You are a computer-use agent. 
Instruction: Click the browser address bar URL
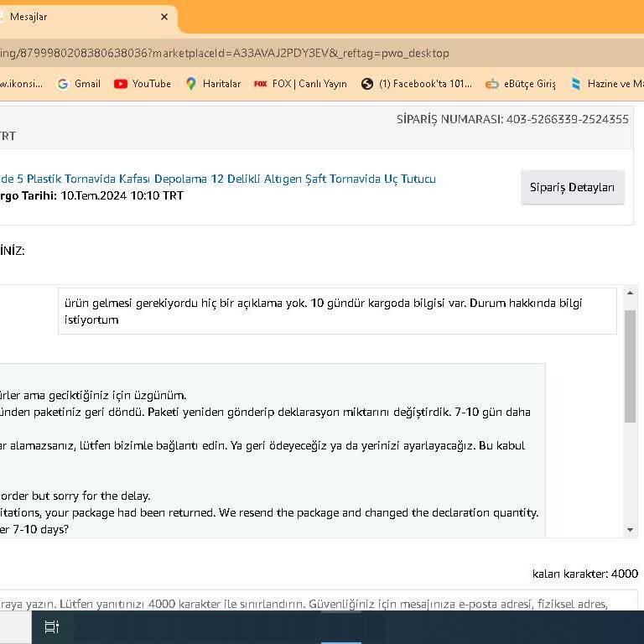point(224,53)
